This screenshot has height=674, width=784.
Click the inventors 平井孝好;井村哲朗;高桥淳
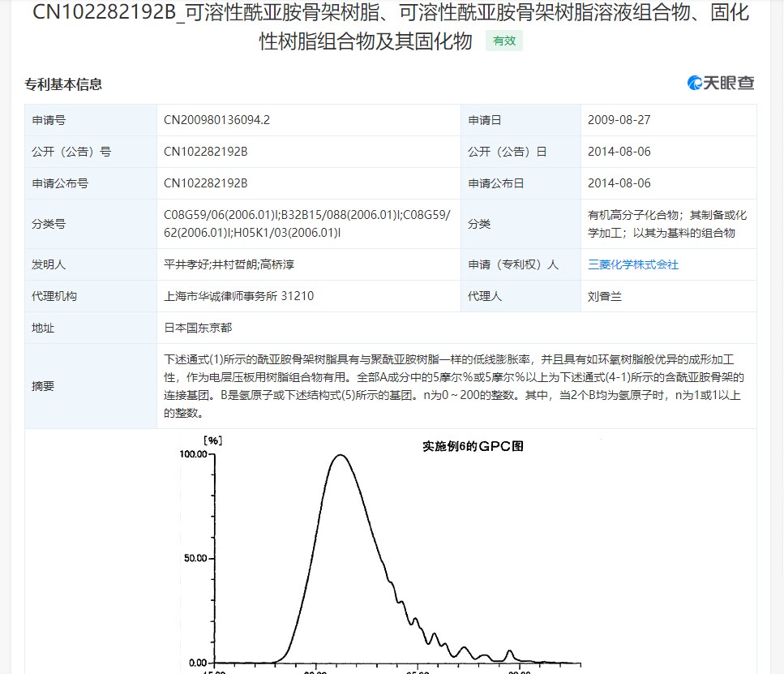pyautogui.click(x=229, y=264)
